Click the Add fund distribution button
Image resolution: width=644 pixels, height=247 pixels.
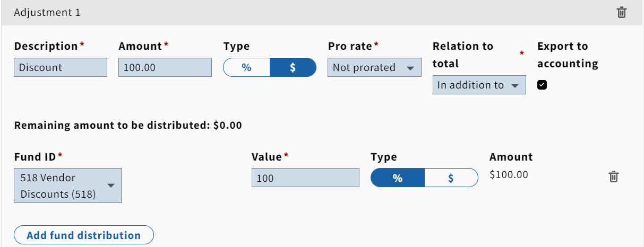tap(84, 235)
